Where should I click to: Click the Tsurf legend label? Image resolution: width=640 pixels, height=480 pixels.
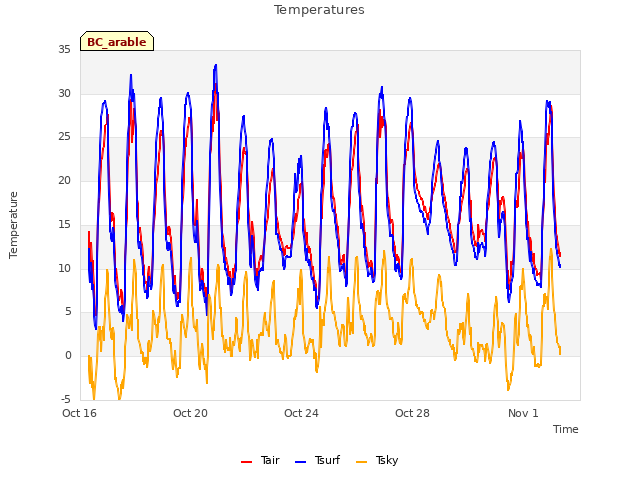point(327,460)
